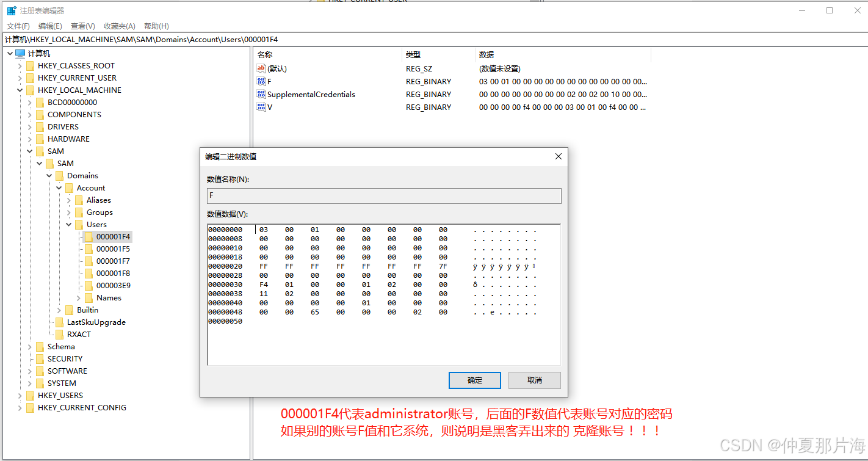
Task: Click the 000001F7 key folder icon
Action: [89, 261]
